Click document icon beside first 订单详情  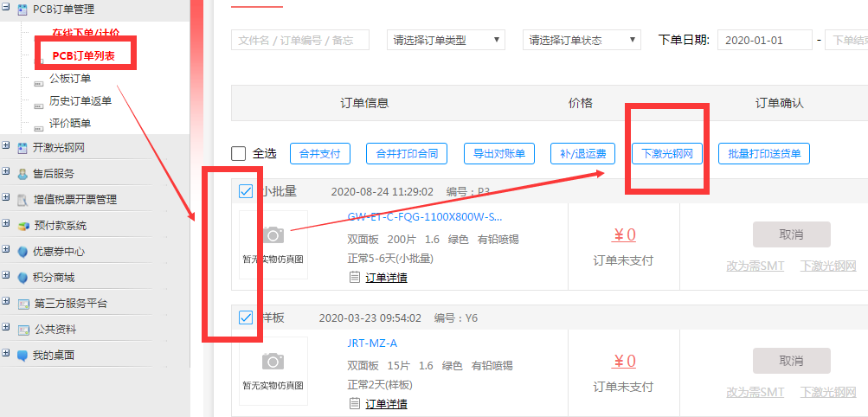tap(354, 278)
